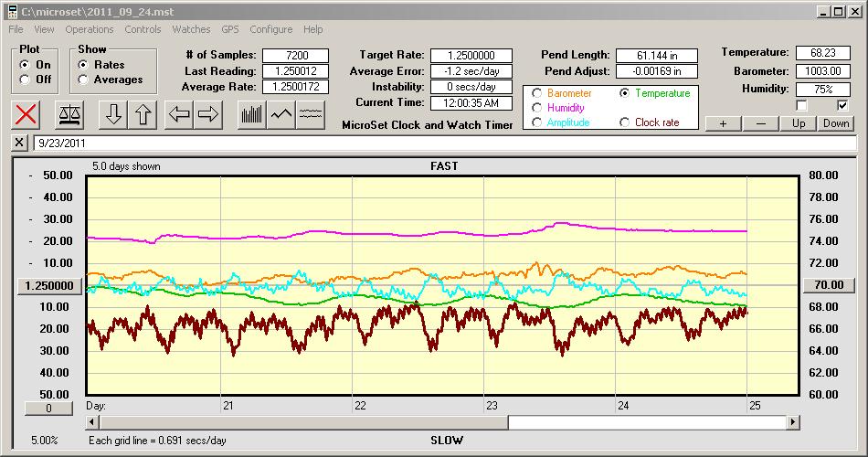Click the 'Each grid line = 0.691 secs/day' text
868x457 pixels.
157,441
